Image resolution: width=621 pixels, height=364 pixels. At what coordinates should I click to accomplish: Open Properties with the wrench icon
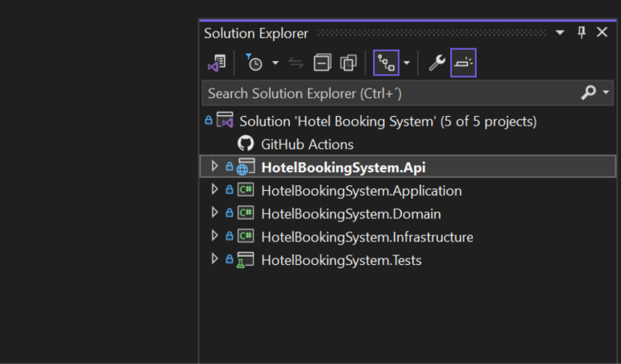437,63
